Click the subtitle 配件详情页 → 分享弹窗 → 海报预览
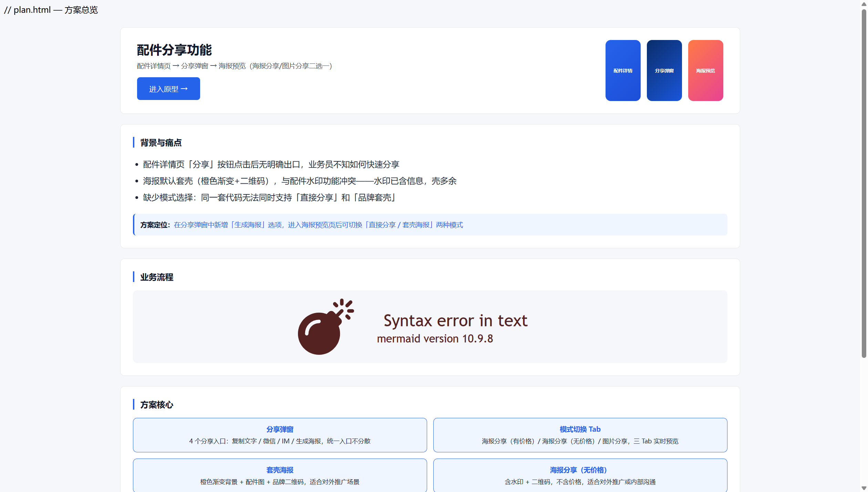This screenshot has width=868, height=492. [234, 66]
